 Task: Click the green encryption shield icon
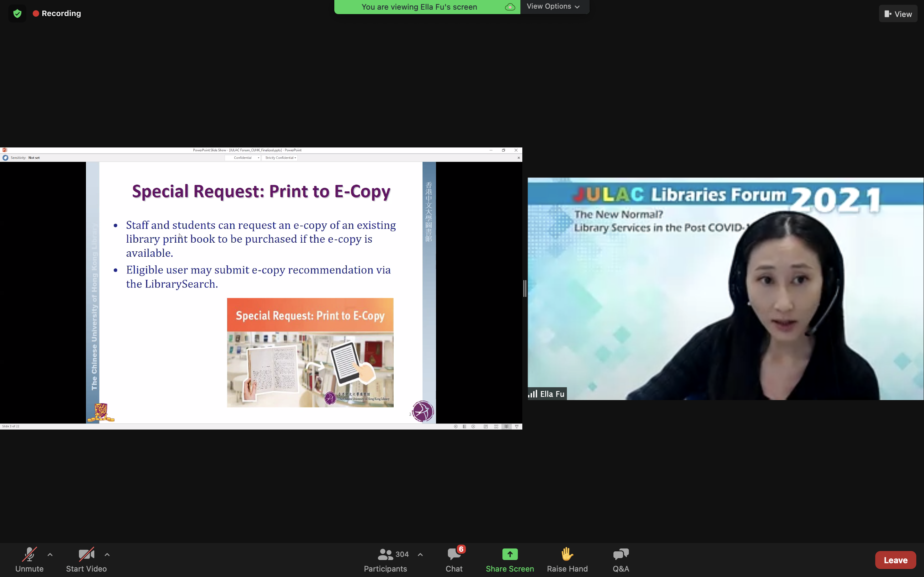[17, 14]
